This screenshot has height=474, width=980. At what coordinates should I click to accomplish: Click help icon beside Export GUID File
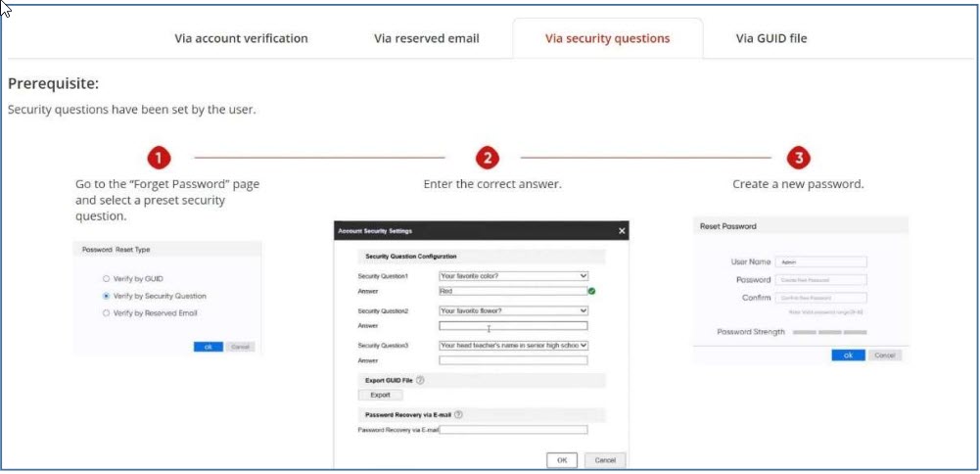pyautogui.click(x=420, y=380)
